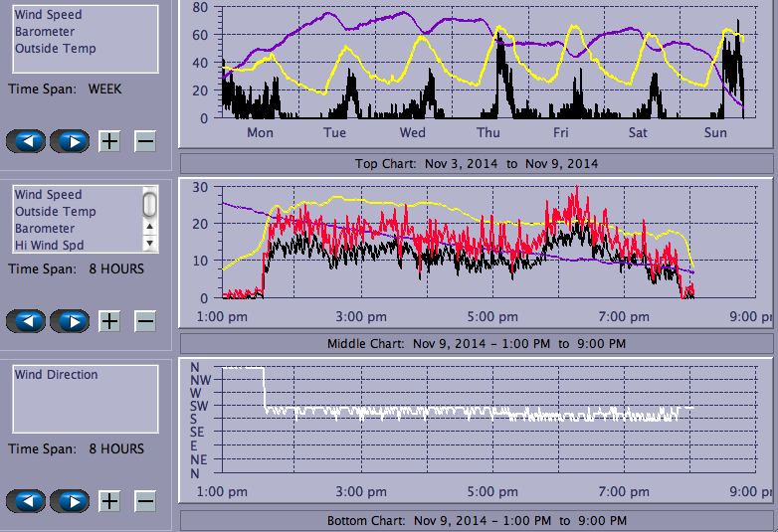
Task: Select Wind Speed in top chart list
Action: point(48,15)
